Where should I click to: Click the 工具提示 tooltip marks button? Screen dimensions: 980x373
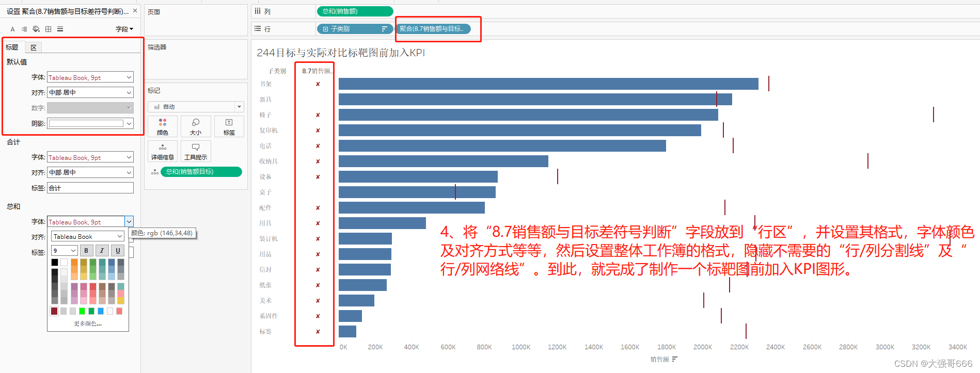click(x=196, y=151)
